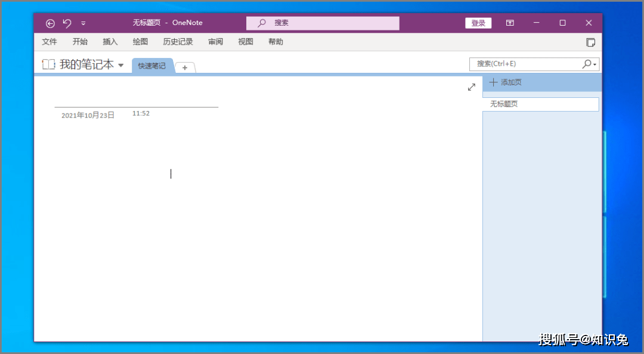Screen dimensions: 644x354
Task: Open the 历史记录 ribbon tab
Action: [x=178, y=42]
